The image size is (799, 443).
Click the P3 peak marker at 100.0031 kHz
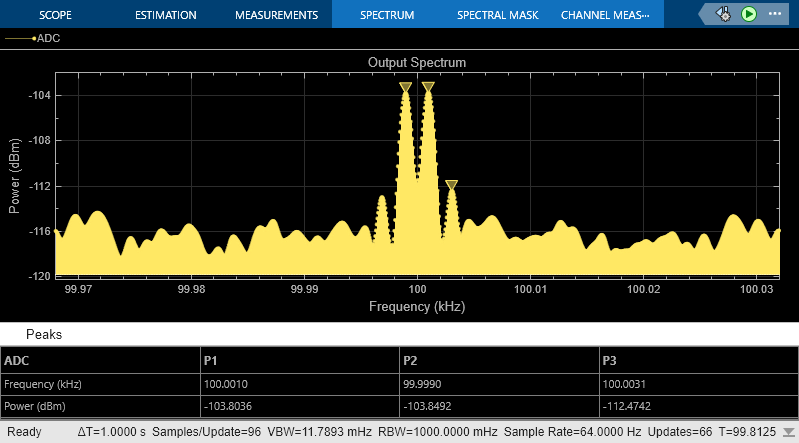tap(452, 185)
